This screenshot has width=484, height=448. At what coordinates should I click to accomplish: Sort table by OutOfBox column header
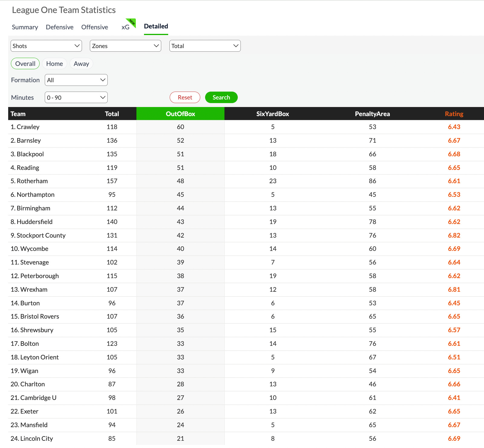(x=181, y=114)
